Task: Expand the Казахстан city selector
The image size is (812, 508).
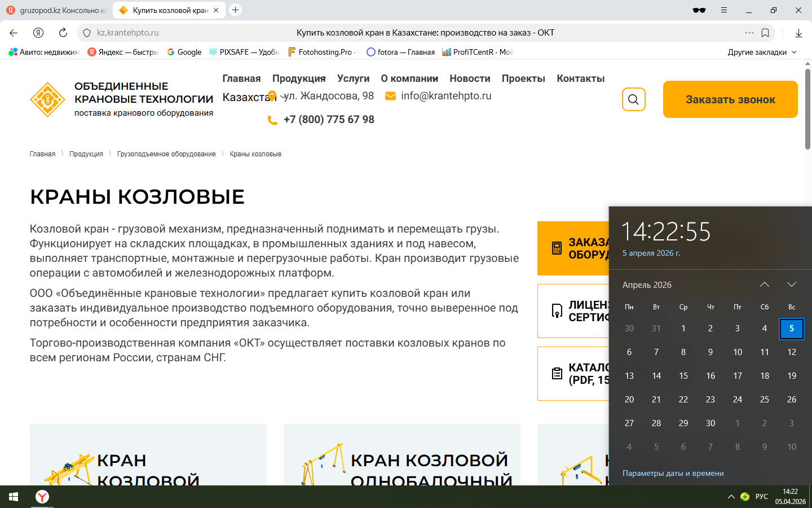Action: click(x=253, y=97)
